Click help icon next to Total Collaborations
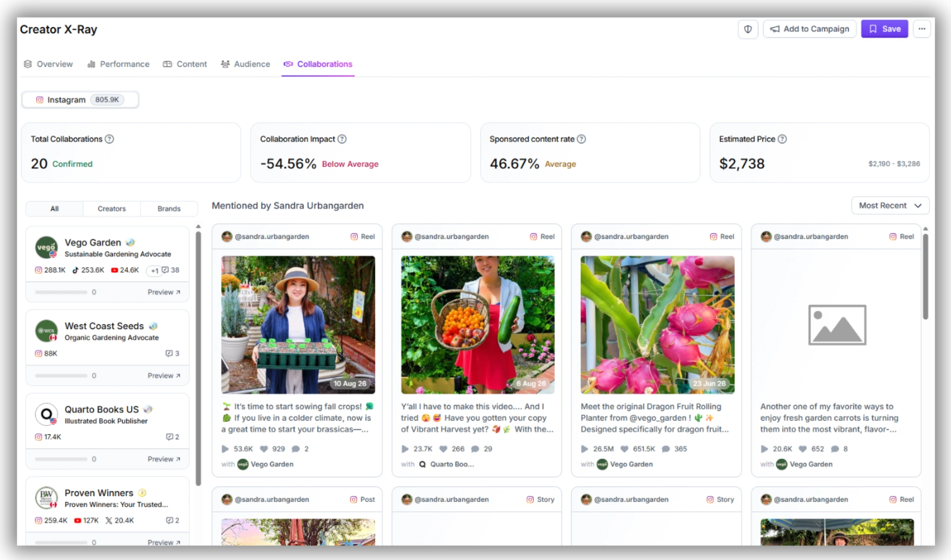Viewport: 951px width, 560px height. point(109,139)
